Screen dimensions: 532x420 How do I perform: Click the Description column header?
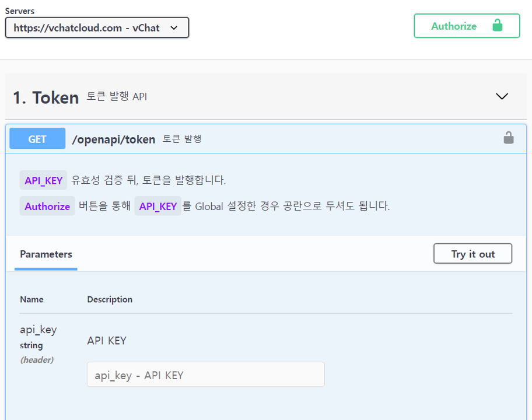tap(110, 299)
